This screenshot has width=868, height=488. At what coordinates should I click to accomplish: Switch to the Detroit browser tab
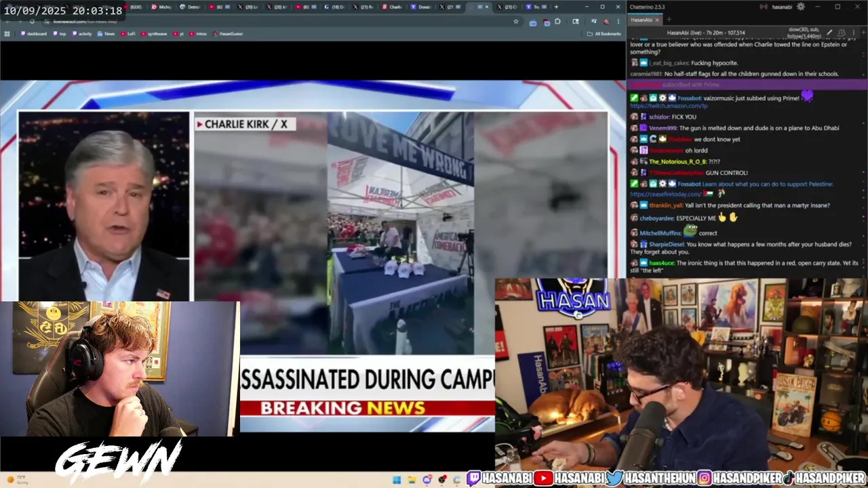[192, 7]
